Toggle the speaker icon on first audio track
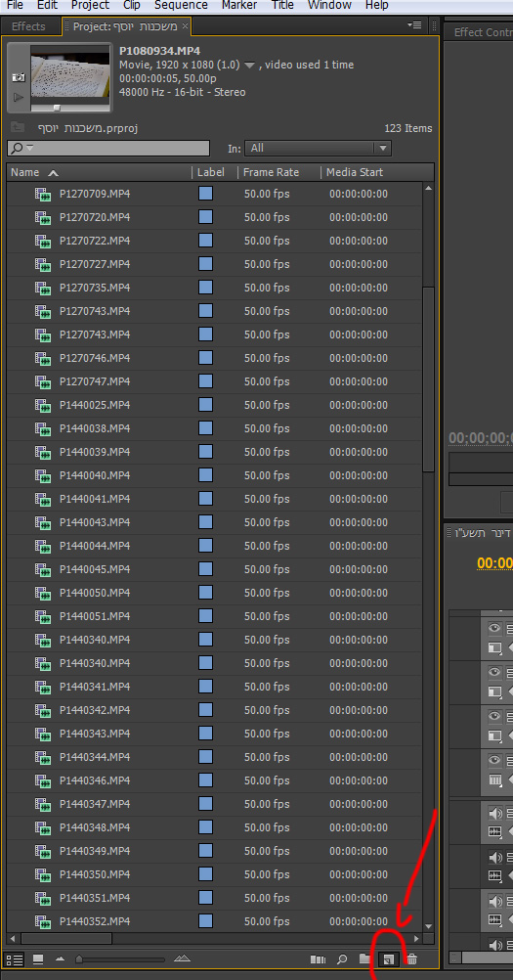513x980 pixels. (x=494, y=813)
